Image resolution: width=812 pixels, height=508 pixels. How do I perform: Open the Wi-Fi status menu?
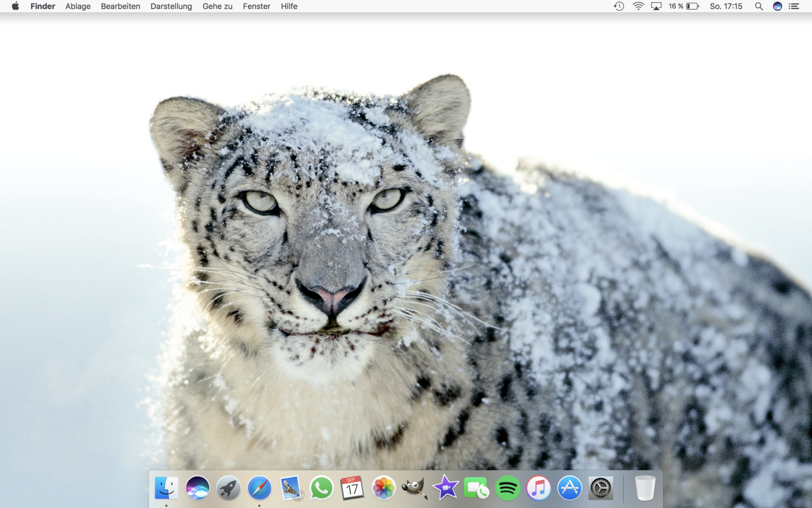pos(638,6)
